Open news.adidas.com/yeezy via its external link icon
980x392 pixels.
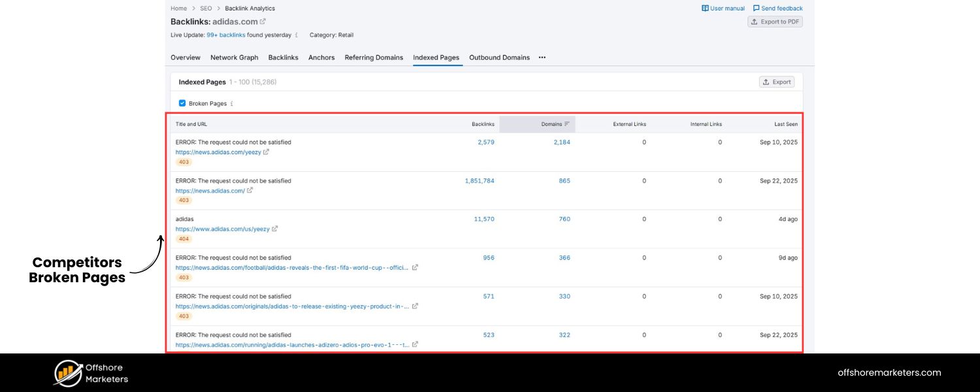265,152
